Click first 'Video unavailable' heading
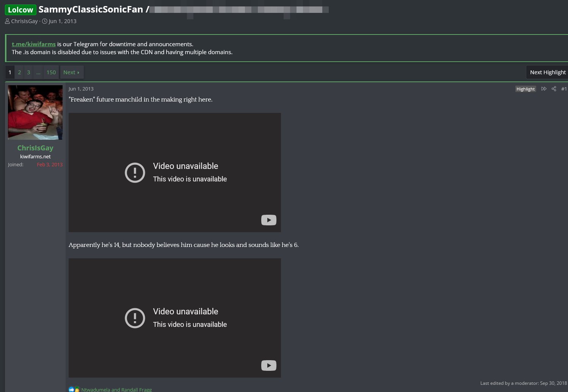 click(x=185, y=166)
